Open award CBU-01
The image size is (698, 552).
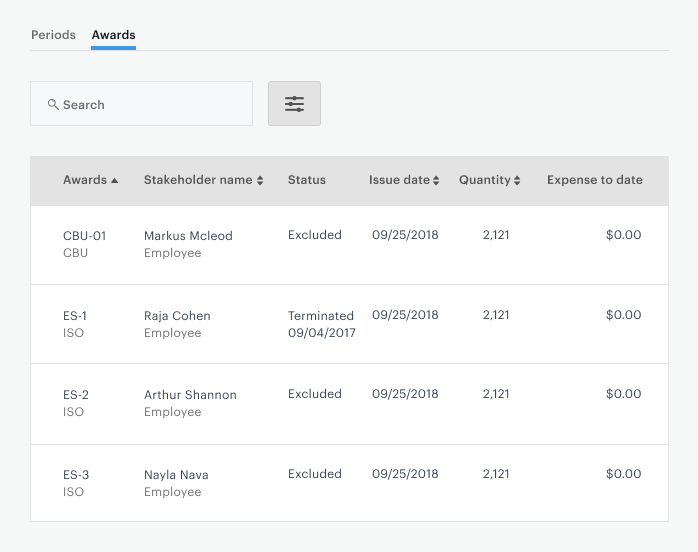[x=85, y=235]
